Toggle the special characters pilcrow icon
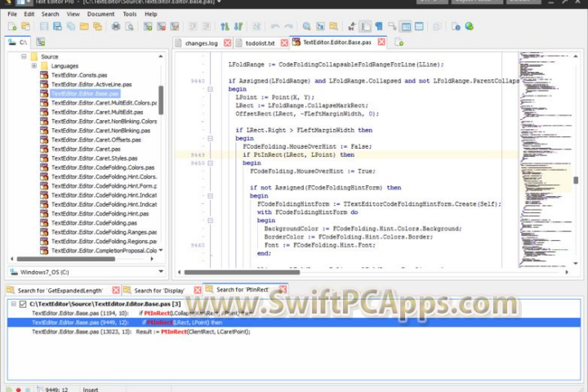588x392 pixels. tap(379, 26)
